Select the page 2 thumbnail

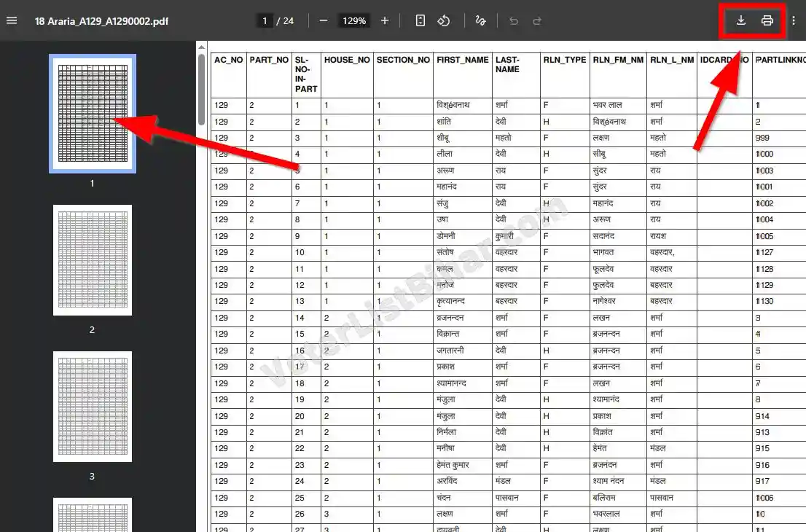[x=92, y=260]
